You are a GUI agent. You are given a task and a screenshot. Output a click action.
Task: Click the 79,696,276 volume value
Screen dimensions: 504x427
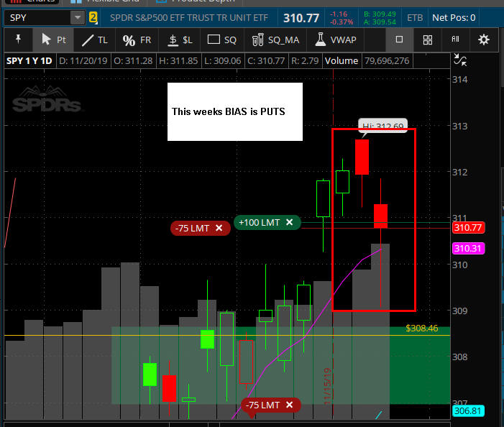click(x=387, y=60)
